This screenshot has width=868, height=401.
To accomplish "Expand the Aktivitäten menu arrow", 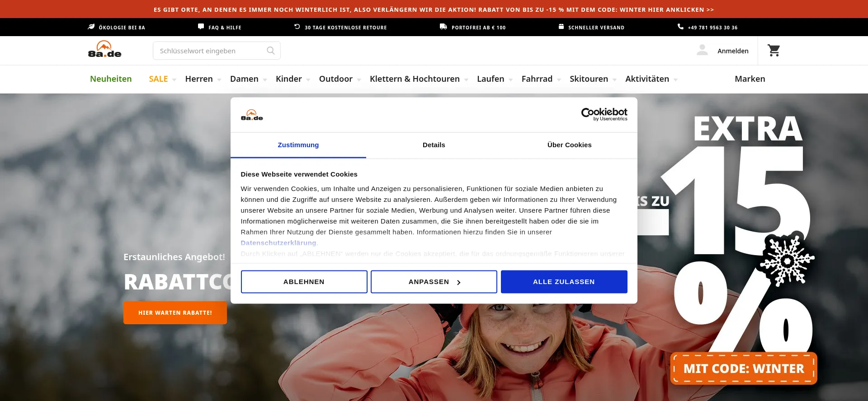I will pos(675,80).
